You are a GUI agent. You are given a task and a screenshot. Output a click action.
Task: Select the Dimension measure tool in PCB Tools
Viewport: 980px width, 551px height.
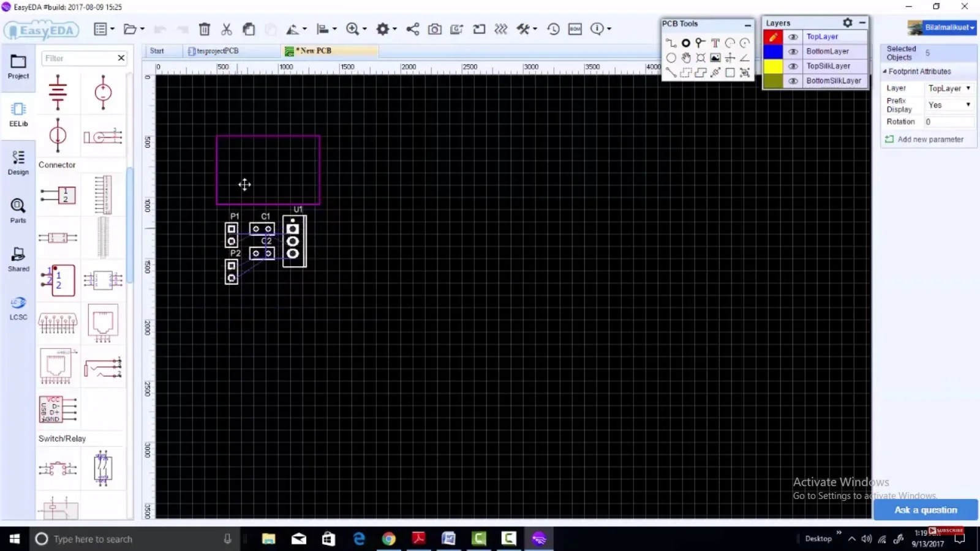[x=715, y=72]
